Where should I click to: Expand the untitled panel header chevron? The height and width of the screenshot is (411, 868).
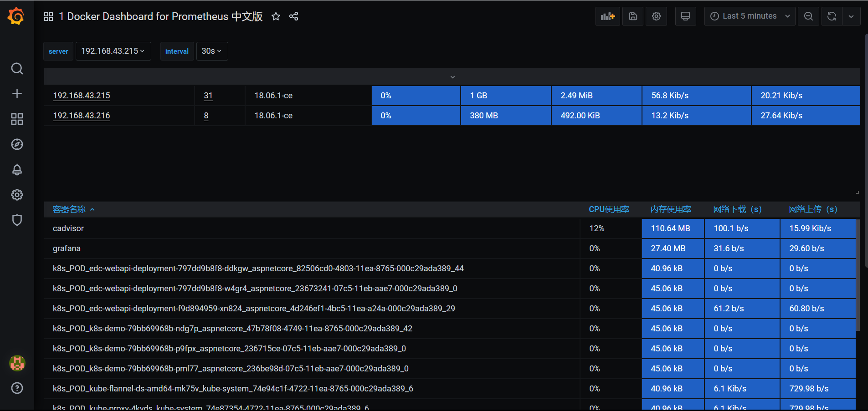[452, 77]
